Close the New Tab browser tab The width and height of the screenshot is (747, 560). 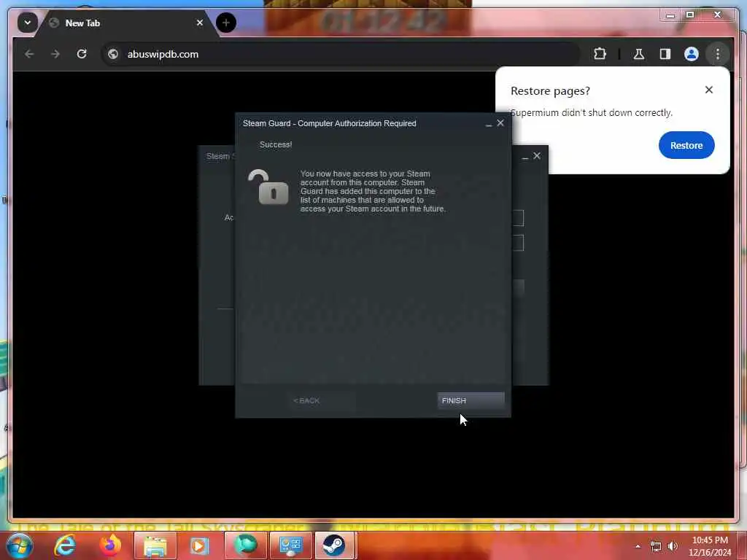tap(200, 23)
